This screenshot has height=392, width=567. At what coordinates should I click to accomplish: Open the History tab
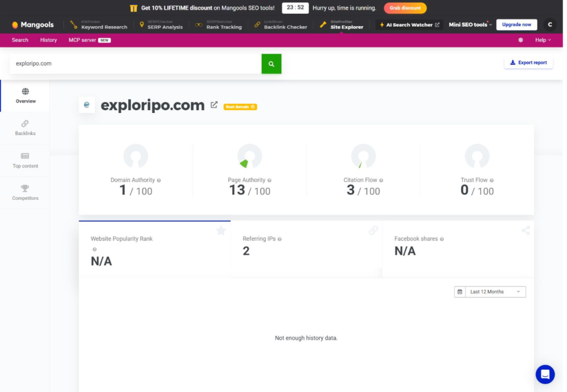coord(49,40)
